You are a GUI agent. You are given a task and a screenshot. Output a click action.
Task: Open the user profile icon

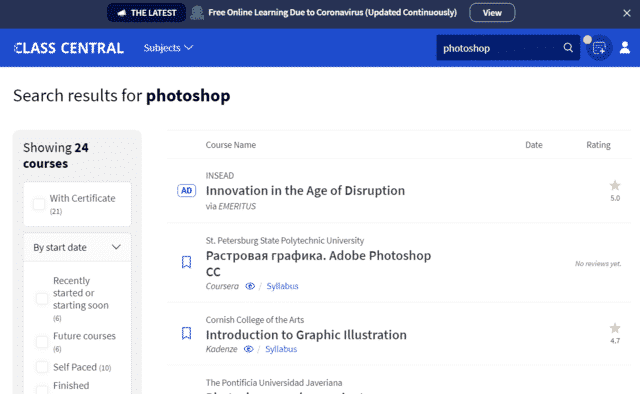(x=625, y=48)
